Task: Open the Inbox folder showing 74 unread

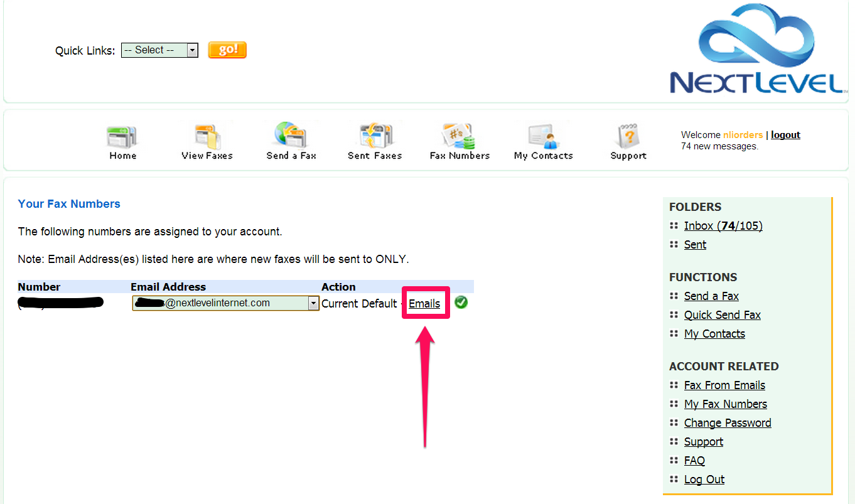Action: [723, 225]
